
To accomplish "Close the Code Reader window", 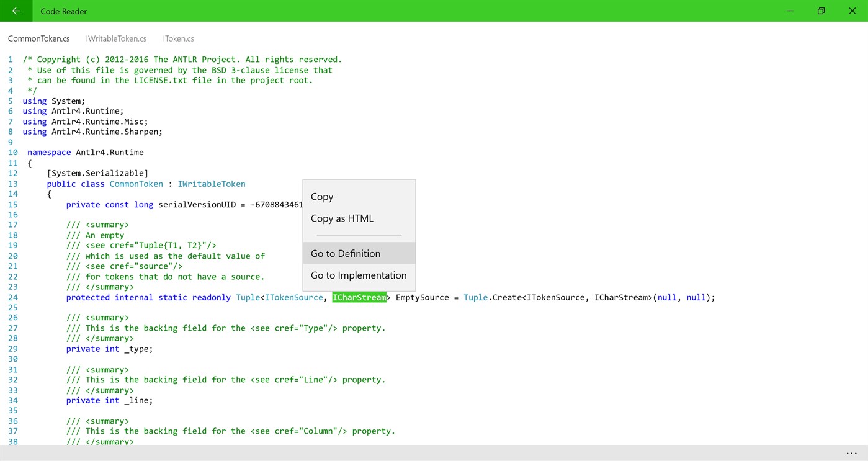I will [x=852, y=11].
